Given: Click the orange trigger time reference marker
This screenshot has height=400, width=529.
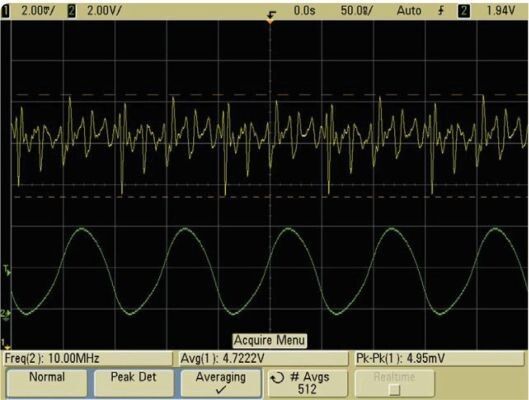Looking at the screenshot, I should tap(270, 22).
